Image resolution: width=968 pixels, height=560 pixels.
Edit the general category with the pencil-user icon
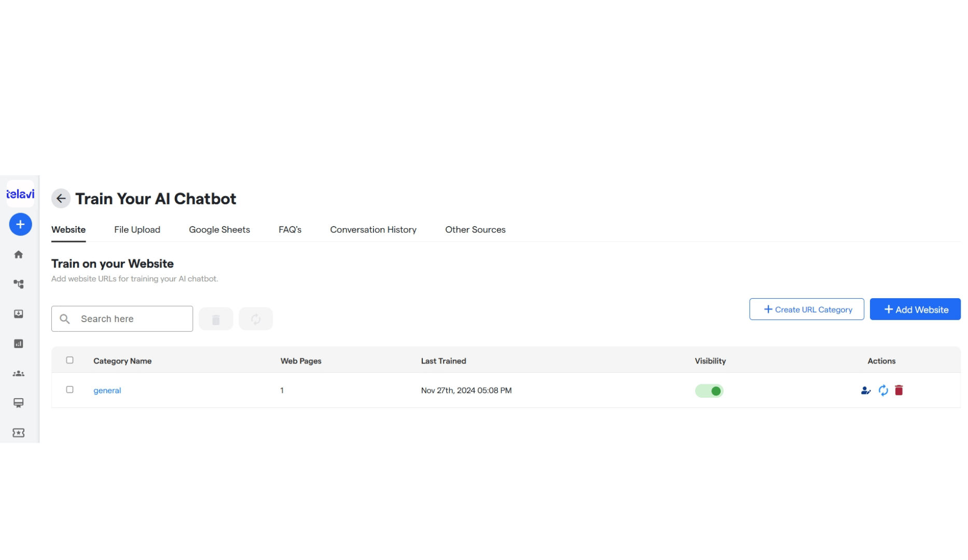(x=866, y=390)
